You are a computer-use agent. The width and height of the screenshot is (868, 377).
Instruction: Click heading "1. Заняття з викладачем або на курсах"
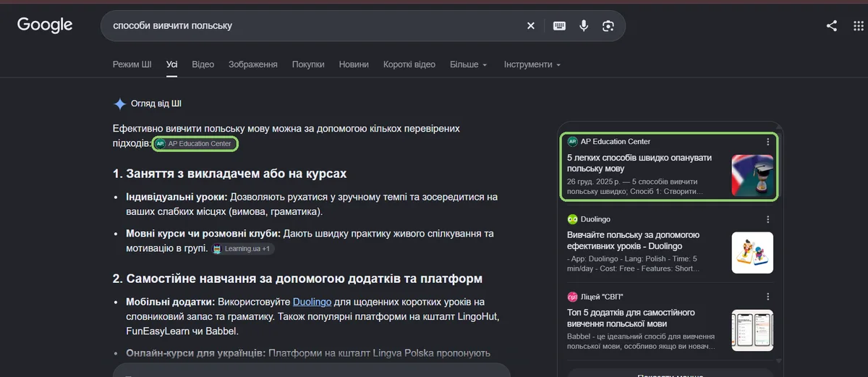coord(230,174)
